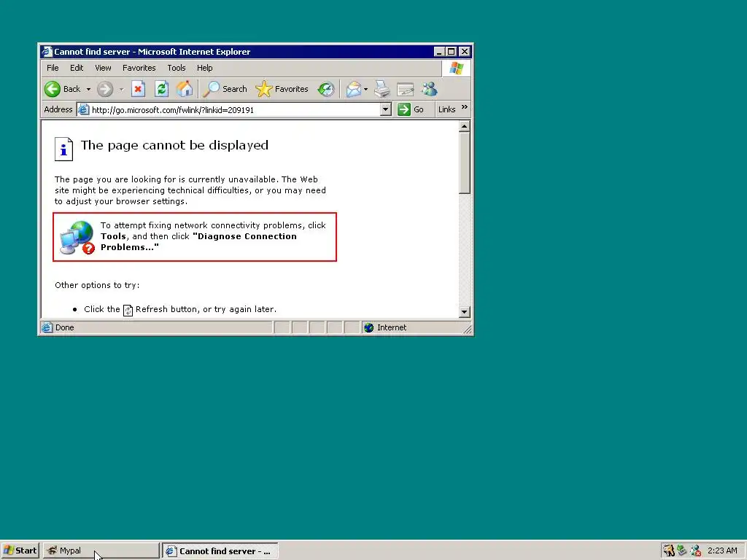Open the Help menu
The height and width of the screenshot is (560, 747).
[x=205, y=68]
